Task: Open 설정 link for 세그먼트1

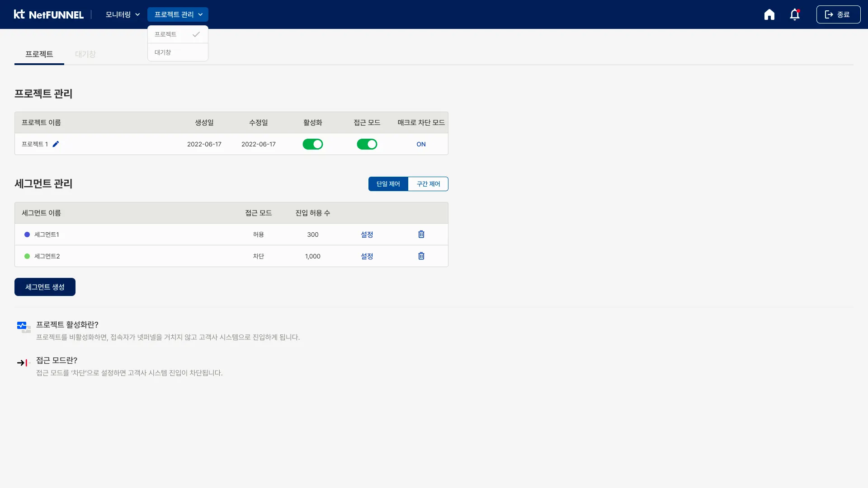Action: [x=367, y=235]
